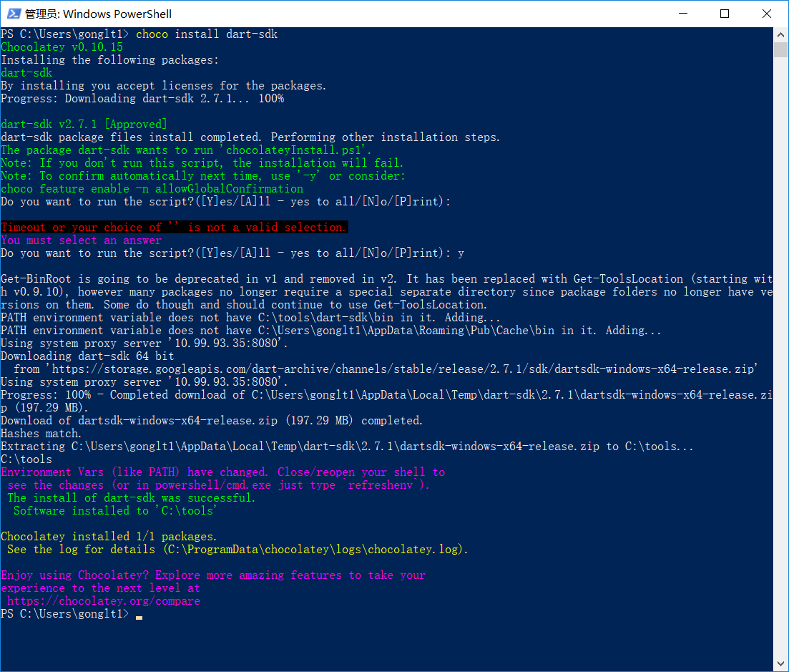Click "Software installed to 'C:\tools'" line

click(115, 511)
